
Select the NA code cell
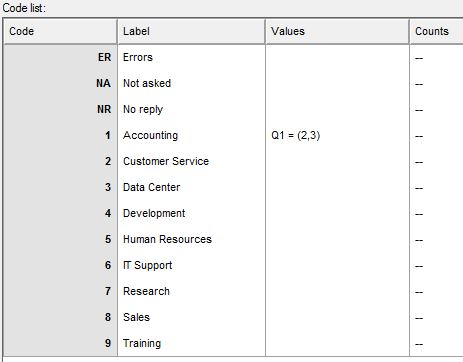coord(60,83)
